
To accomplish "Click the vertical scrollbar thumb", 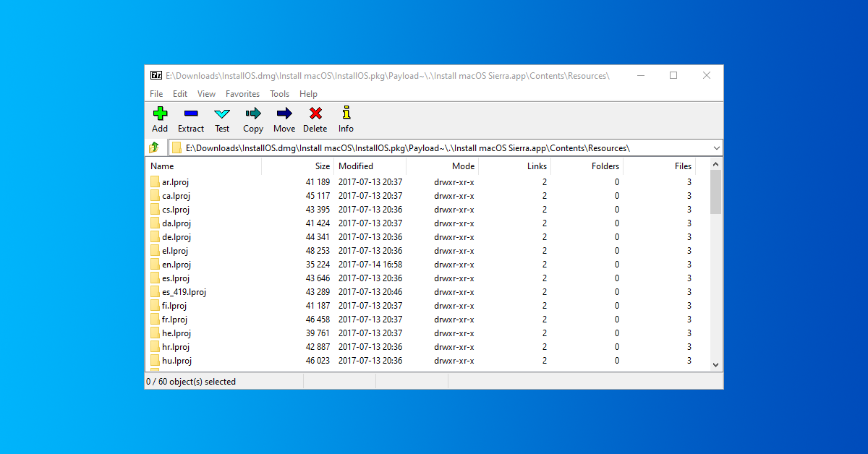I will point(715,192).
